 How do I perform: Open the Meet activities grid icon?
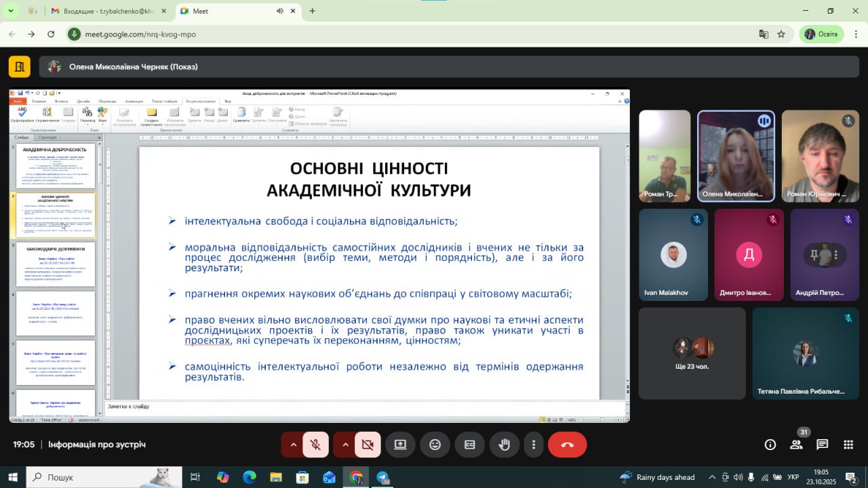(x=848, y=445)
